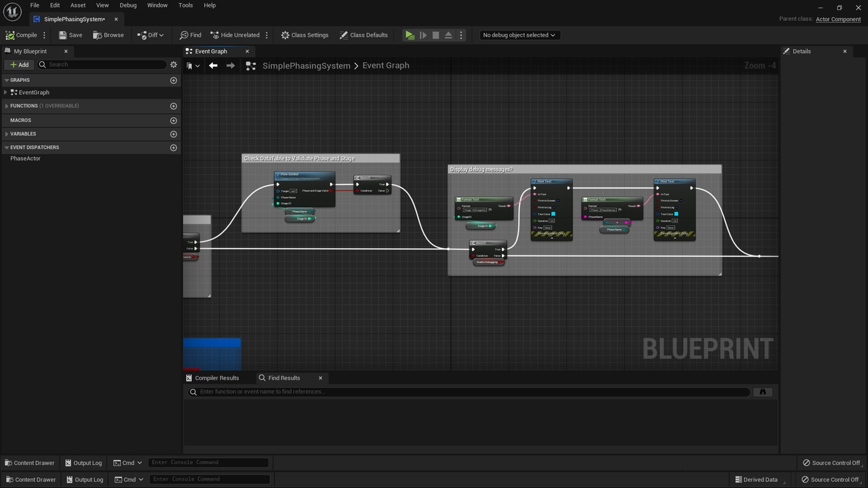Click the Macros section header
Screen dimensions: 868x488
(x=21, y=120)
